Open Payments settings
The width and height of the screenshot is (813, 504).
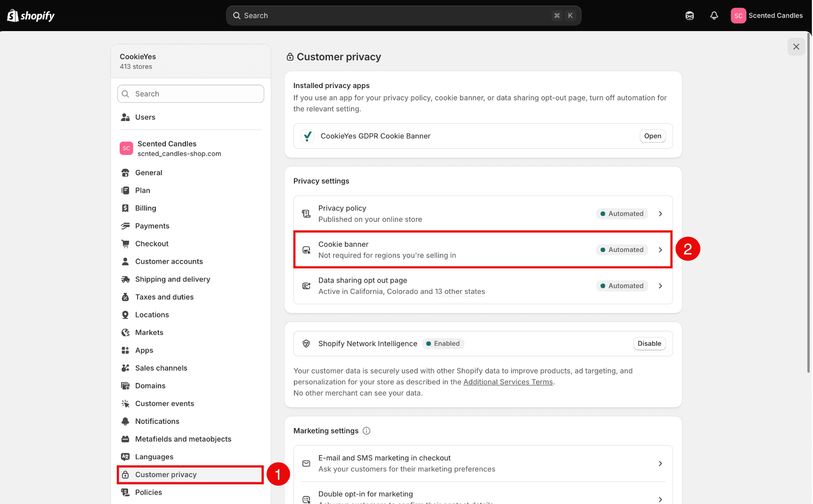190,226
